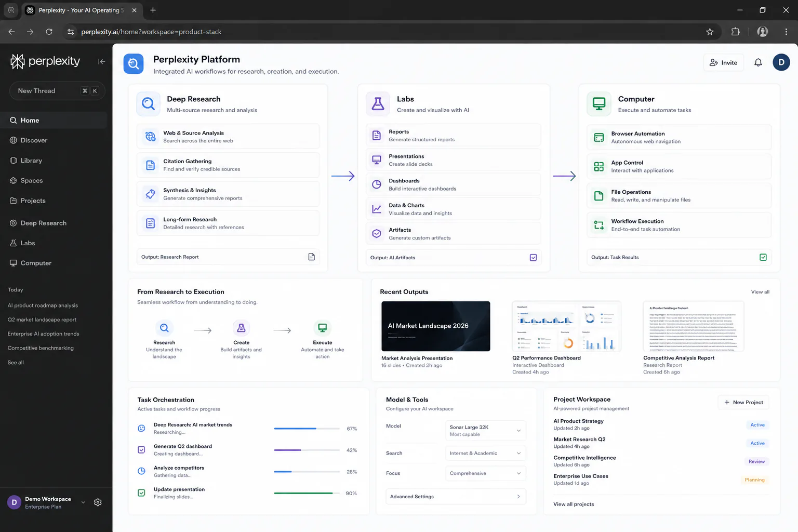
Task: Open AI Market Landscape 2026 thumbnail
Action: 435,326
